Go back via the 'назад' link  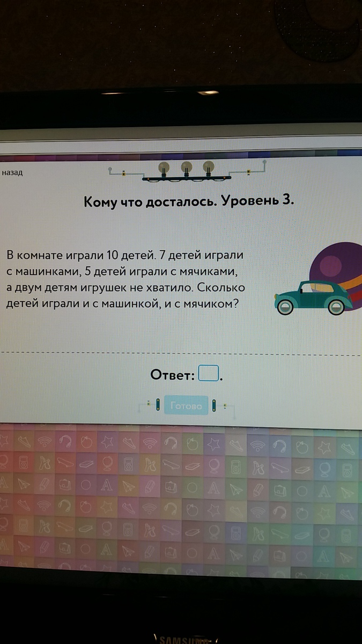[x=12, y=173]
